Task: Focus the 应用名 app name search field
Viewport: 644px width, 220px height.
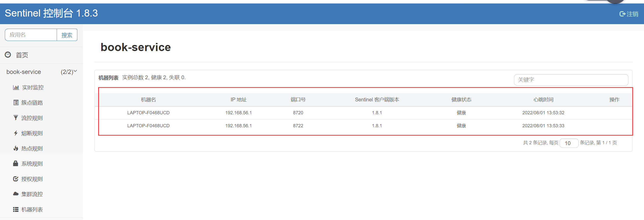Action: [x=31, y=35]
